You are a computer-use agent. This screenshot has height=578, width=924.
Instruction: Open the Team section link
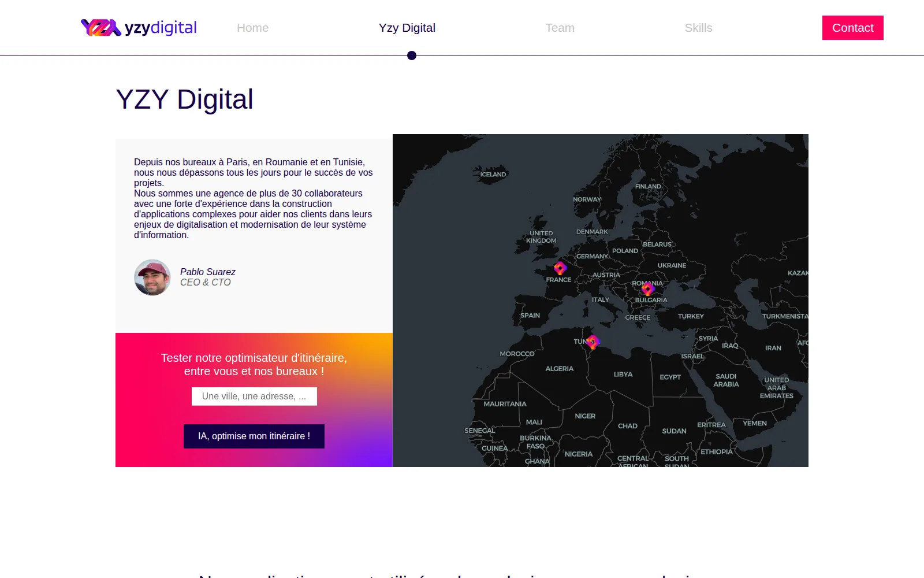tap(560, 28)
